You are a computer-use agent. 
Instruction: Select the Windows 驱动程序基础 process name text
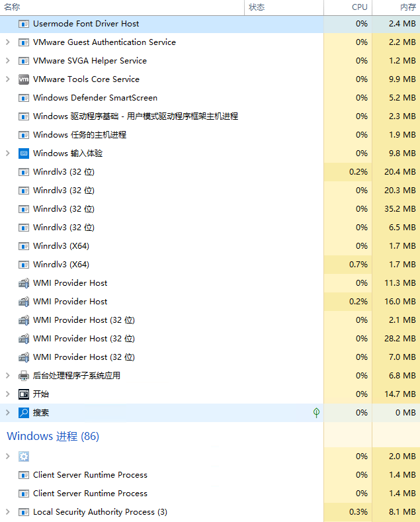tap(136, 116)
